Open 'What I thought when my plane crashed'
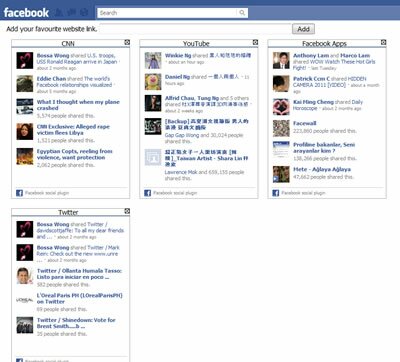The image size is (400, 362). click(x=78, y=105)
